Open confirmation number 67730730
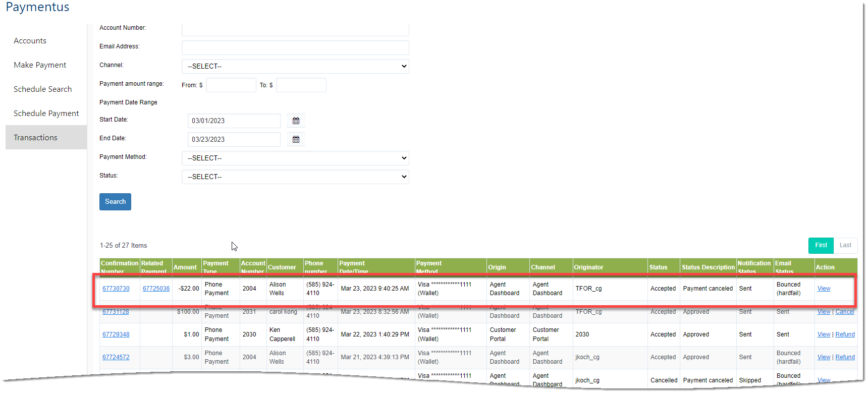Image resolution: width=868 pixels, height=394 pixels. [116, 289]
